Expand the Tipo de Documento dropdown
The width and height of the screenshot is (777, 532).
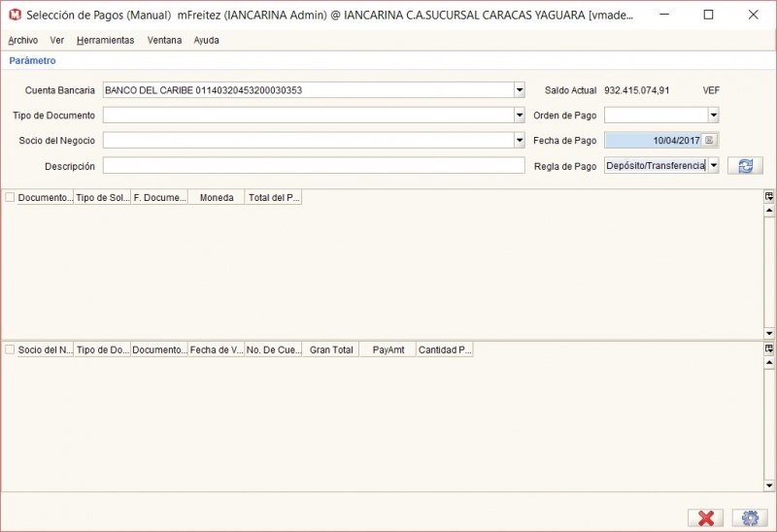(519, 115)
